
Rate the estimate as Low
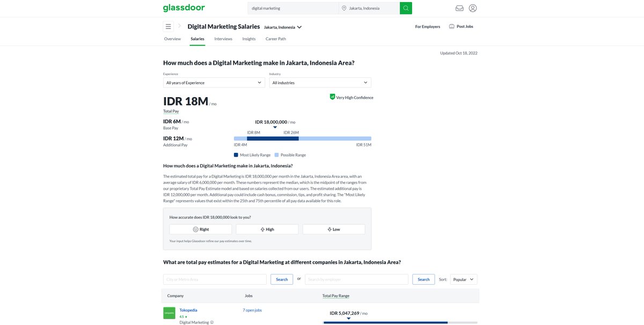(334, 229)
